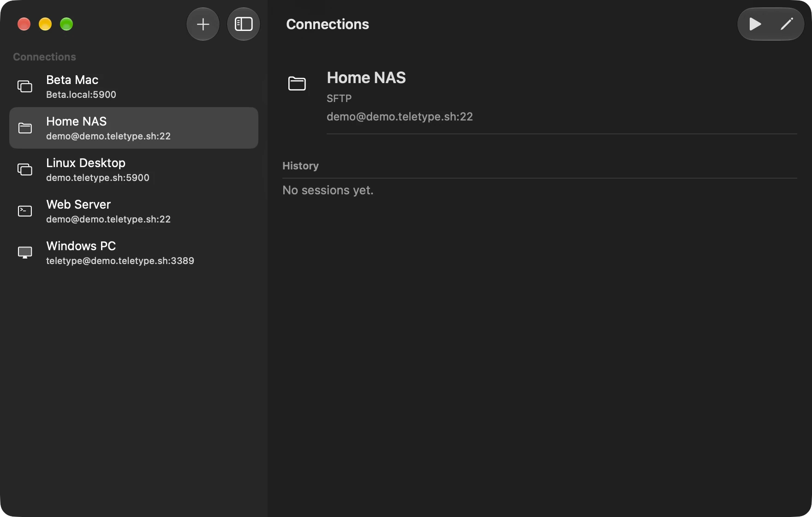
Task: Click the Web Server terminal icon
Action: click(x=25, y=211)
